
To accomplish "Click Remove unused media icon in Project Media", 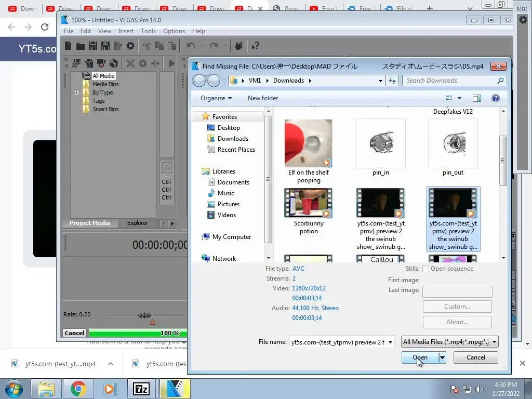I will coord(76,63).
